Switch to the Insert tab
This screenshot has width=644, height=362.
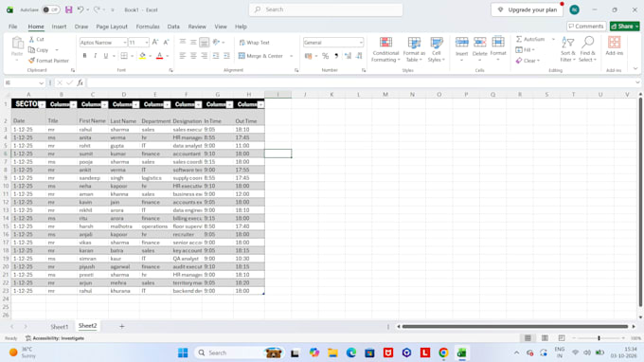[x=59, y=27]
